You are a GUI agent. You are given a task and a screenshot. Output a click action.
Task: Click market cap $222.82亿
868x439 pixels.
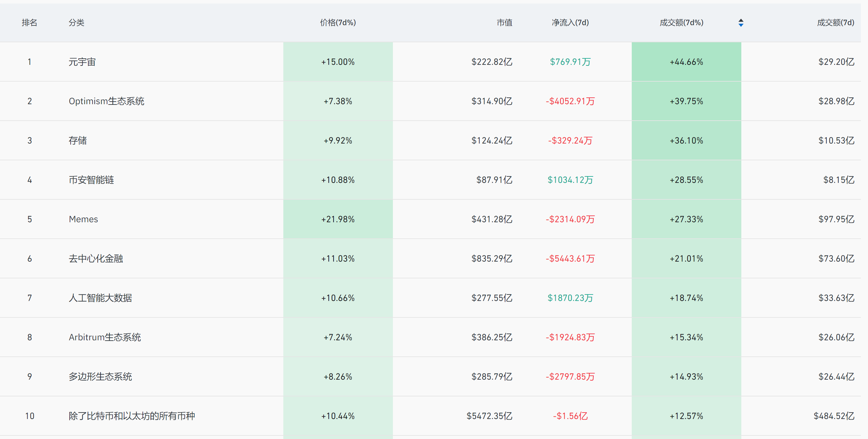[492, 62]
